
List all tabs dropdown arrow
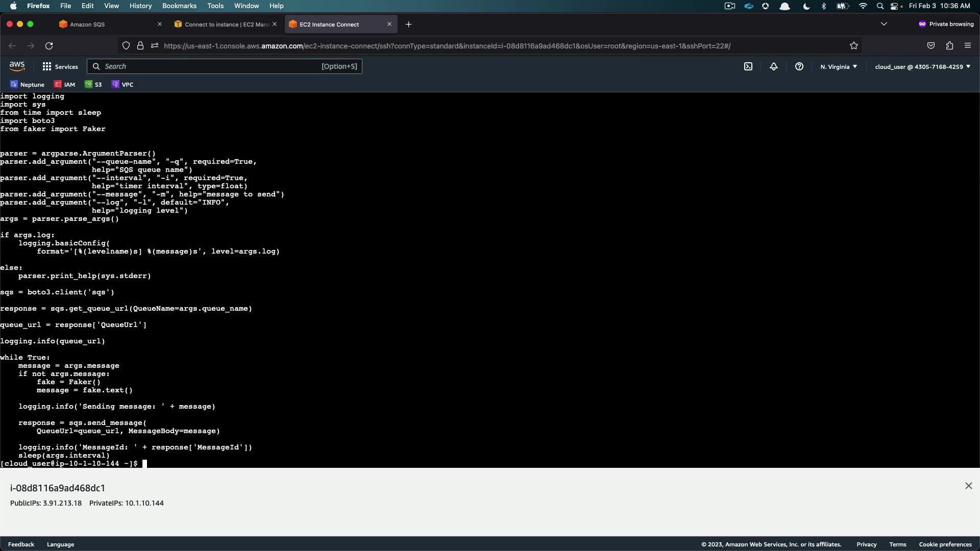coord(884,24)
